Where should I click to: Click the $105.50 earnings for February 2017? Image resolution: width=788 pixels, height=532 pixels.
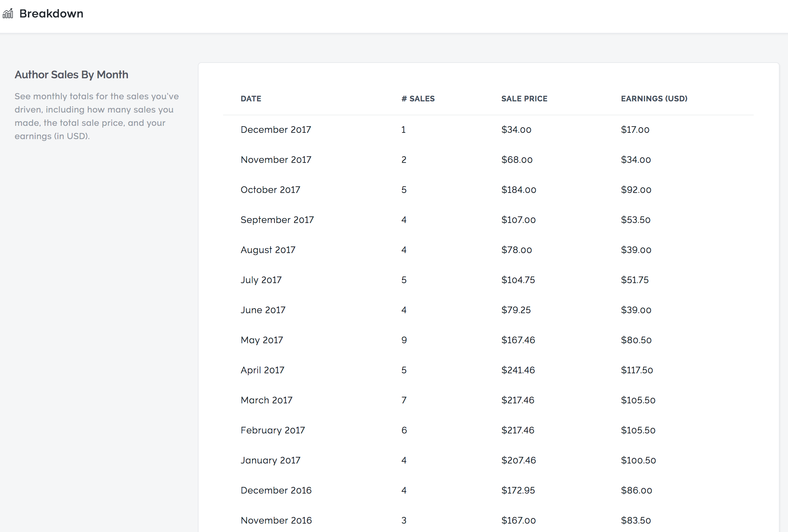point(638,430)
